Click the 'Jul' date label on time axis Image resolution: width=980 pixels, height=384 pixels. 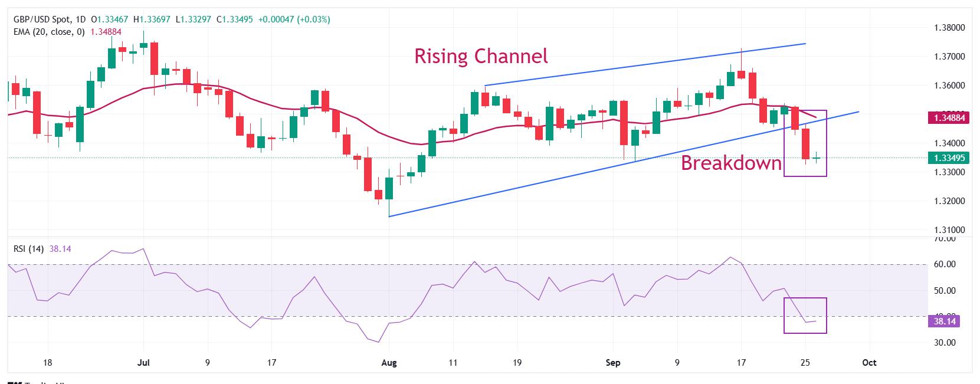pyautogui.click(x=143, y=363)
